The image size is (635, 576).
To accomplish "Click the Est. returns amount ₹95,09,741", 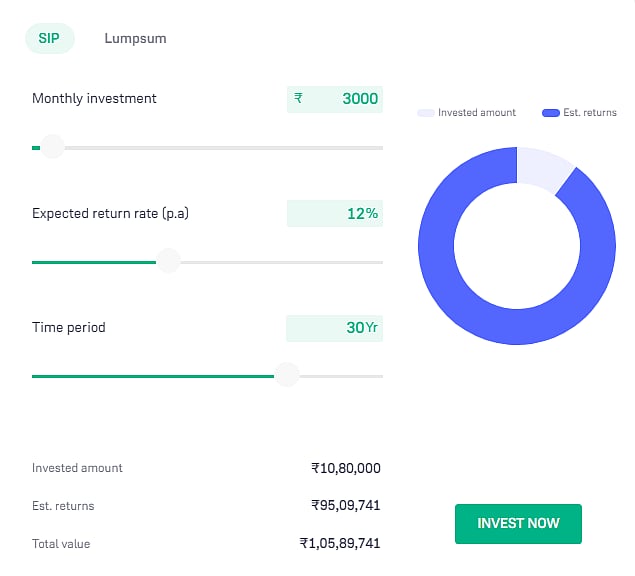I will (345, 506).
